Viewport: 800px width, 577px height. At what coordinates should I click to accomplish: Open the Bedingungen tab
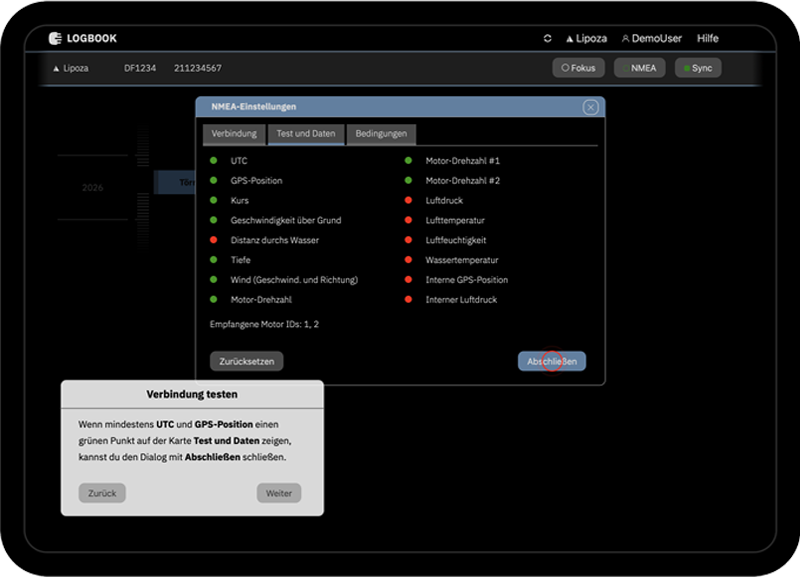click(x=381, y=134)
